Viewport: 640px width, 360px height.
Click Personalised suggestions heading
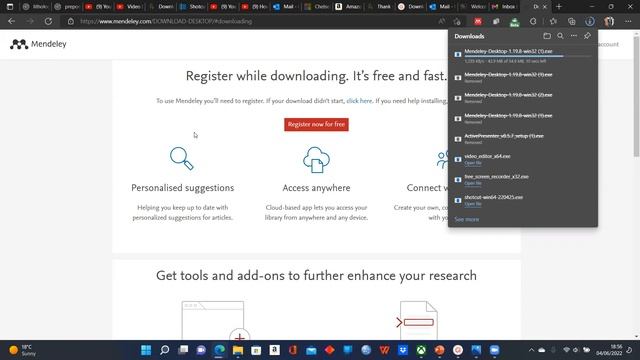(182, 188)
